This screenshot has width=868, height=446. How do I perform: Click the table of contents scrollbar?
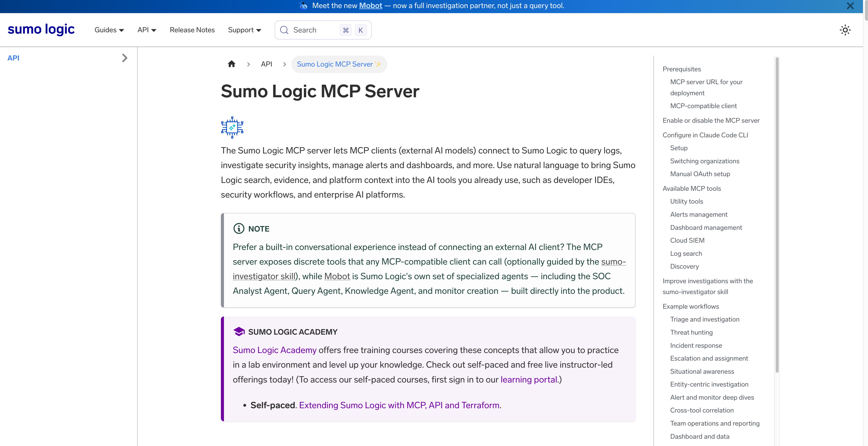pos(777,215)
